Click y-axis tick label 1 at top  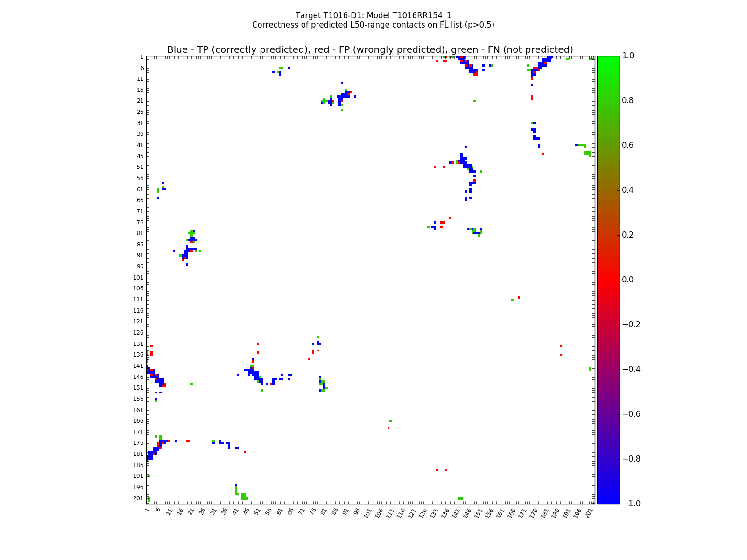coord(141,57)
